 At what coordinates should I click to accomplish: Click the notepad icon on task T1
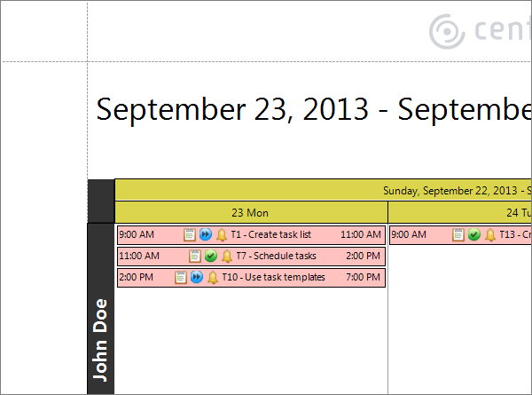[190, 234]
